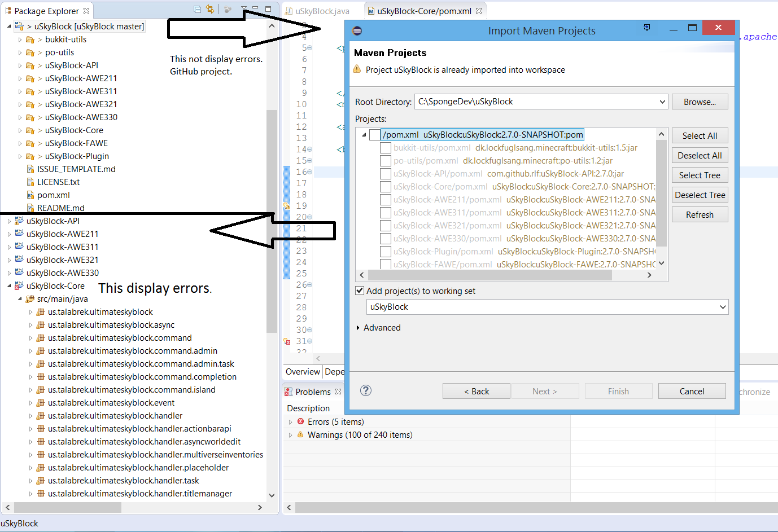The height and width of the screenshot is (532, 778).
Task: Click Browse... button
Action: coord(700,102)
